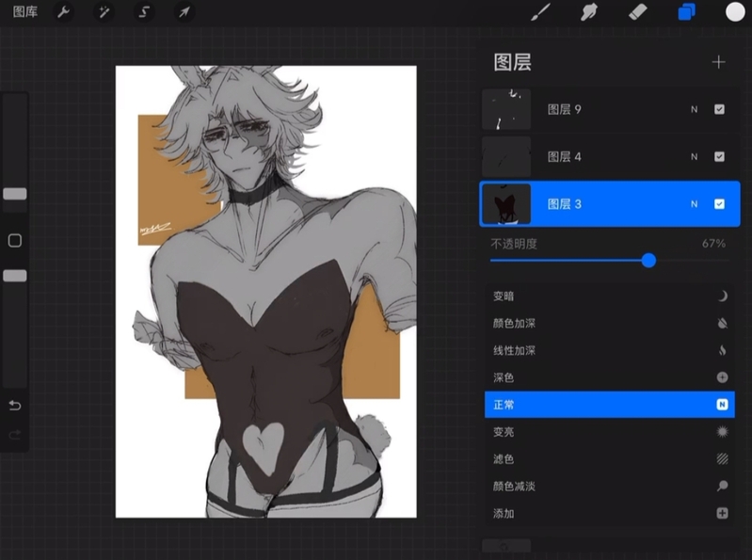The width and height of the screenshot is (752, 560).
Task: Choose 变暗 blend mode
Action: tap(610, 296)
